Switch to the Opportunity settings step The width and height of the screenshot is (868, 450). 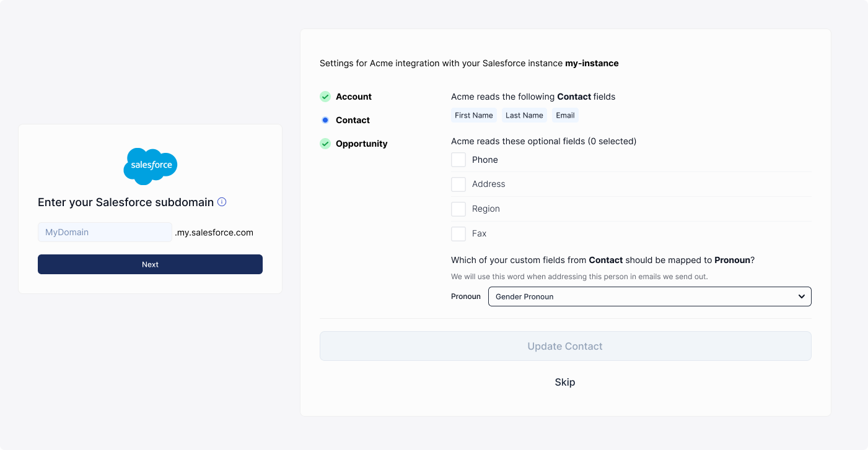click(x=361, y=144)
